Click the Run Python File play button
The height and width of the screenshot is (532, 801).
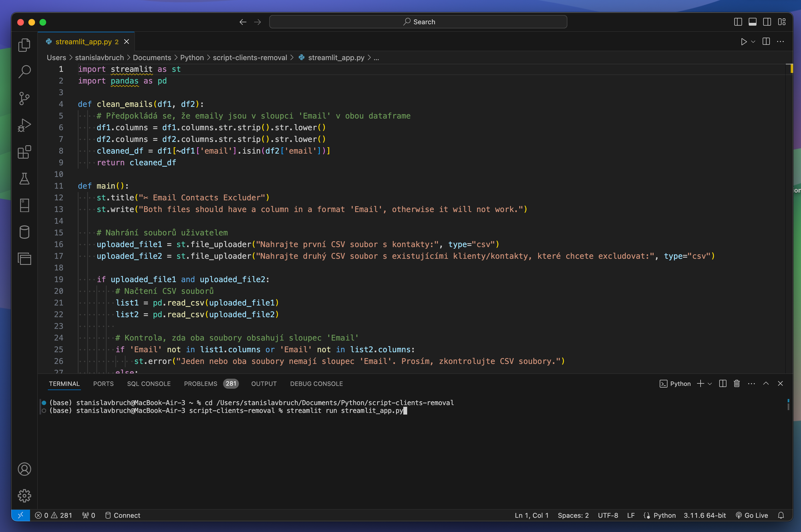[743, 42]
